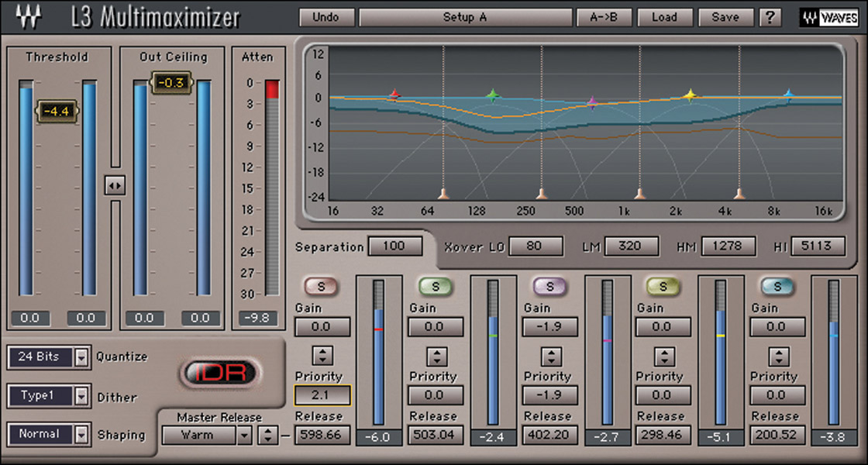
Task: Select the LO crossover handle at 80 Hz
Action: coord(443,194)
